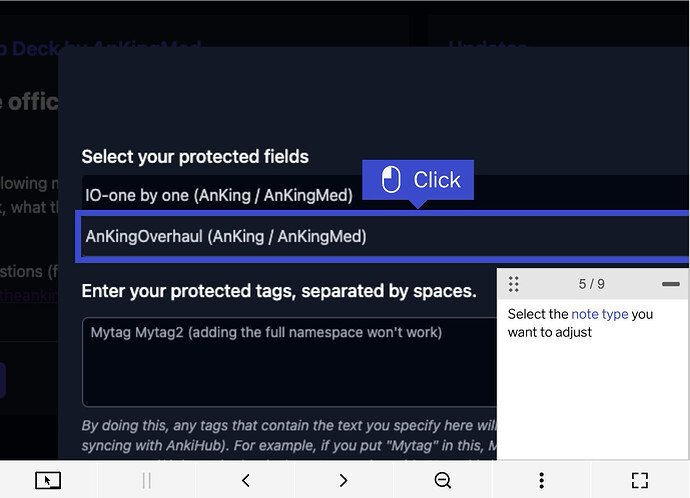Image resolution: width=690 pixels, height=498 pixels.
Task: Advance to next step with right chevron
Action: coord(343,480)
